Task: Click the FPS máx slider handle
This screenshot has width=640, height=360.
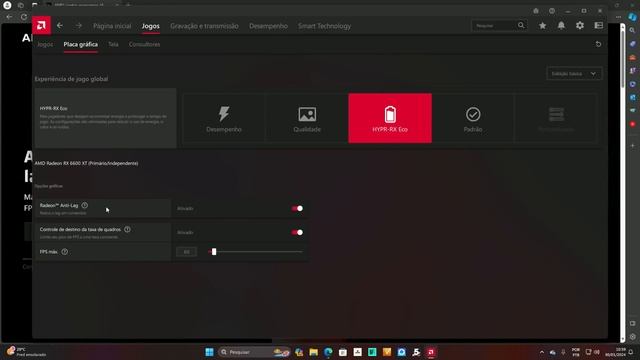Action: pos(214,252)
